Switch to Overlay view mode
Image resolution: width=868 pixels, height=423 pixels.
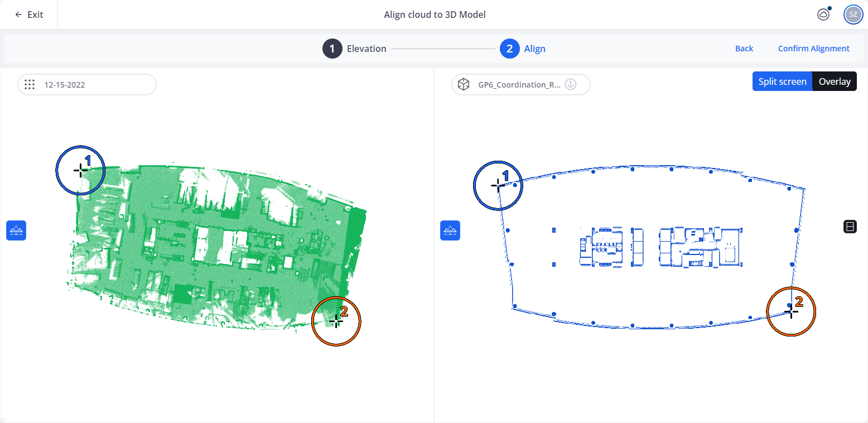834,81
